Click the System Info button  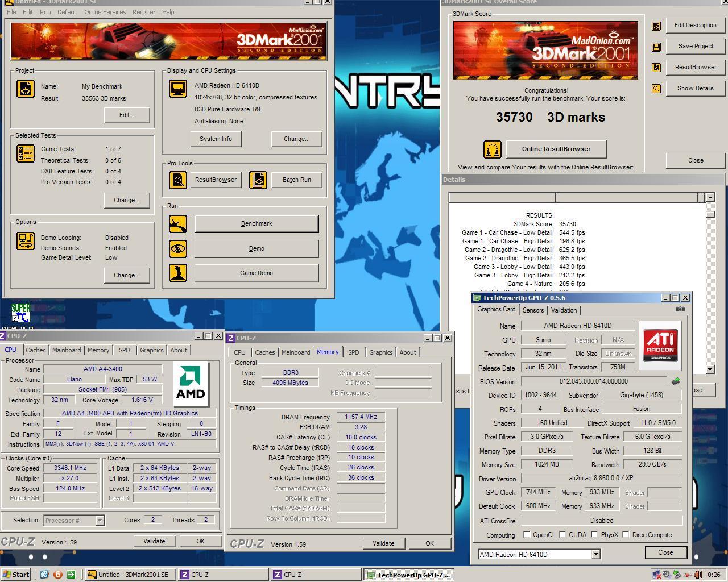pyautogui.click(x=216, y=139)
